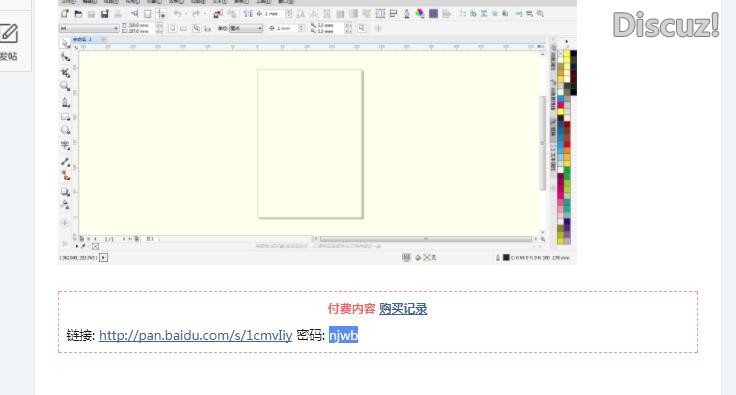Select the Ellipse tool in toolbox

(x=65, y=130)
